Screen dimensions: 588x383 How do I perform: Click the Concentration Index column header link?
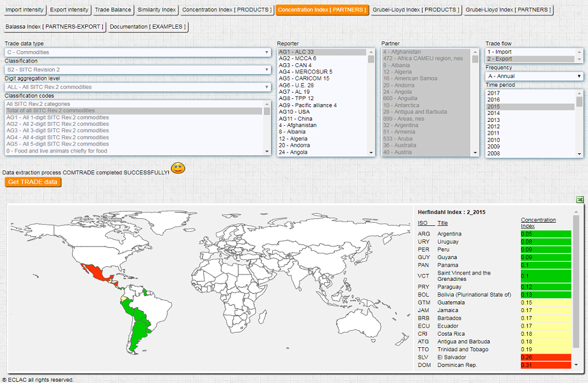click(538, 223)
